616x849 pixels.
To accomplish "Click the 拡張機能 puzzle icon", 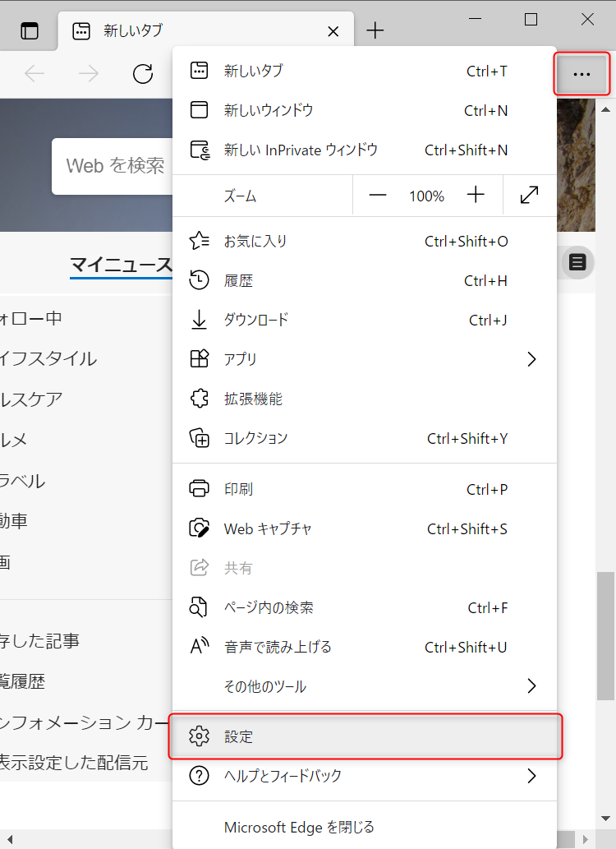I will coord(199,399).
